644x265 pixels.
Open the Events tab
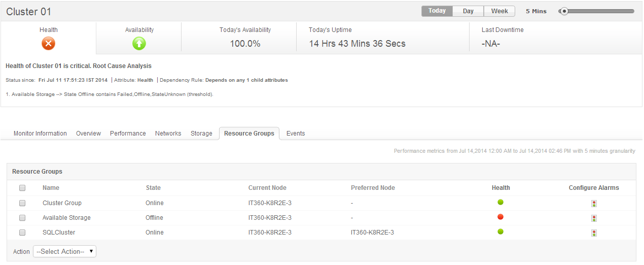coord(296,134)
